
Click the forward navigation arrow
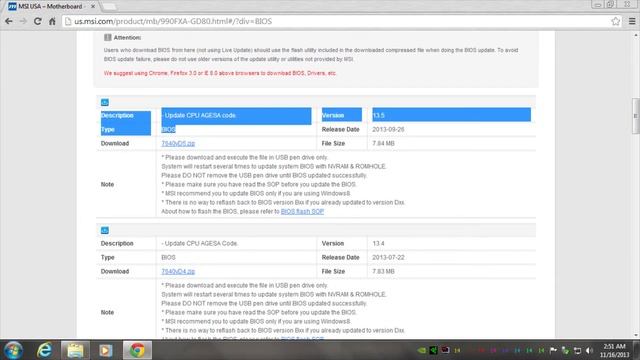pyautogui.click(x=23, y=21)
